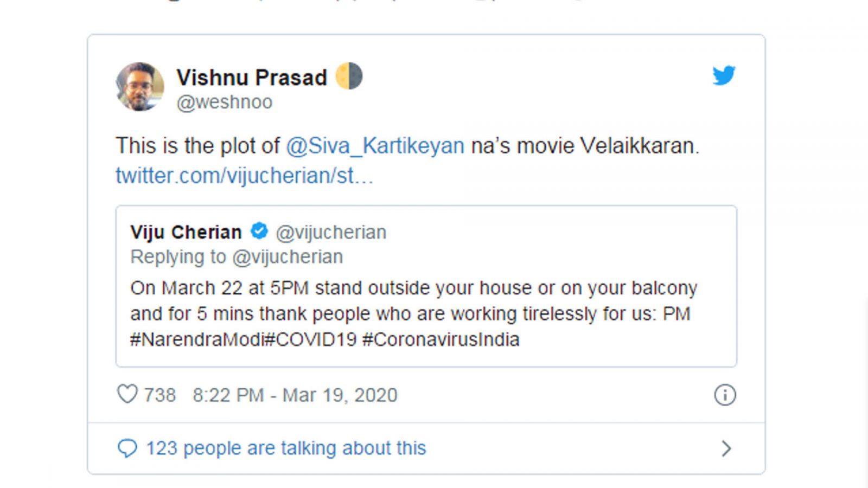Screen dimensions: 868x488
Task: Open Vishnu Prasad's profile picture
Action: (x=140, y=87)
